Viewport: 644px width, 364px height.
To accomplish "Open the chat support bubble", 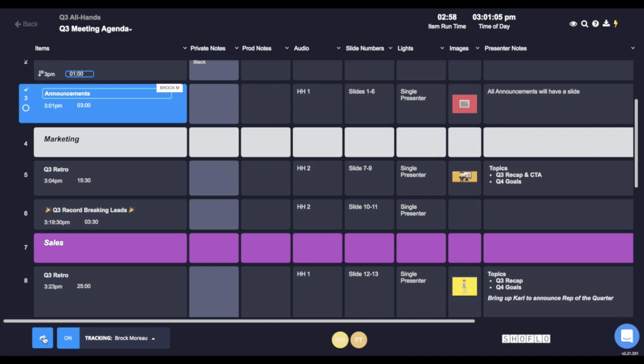I will [626, 336].
